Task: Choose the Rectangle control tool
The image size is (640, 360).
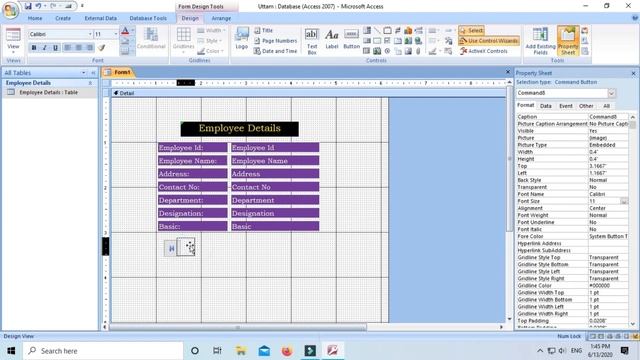Action: (x=377, y=40)
